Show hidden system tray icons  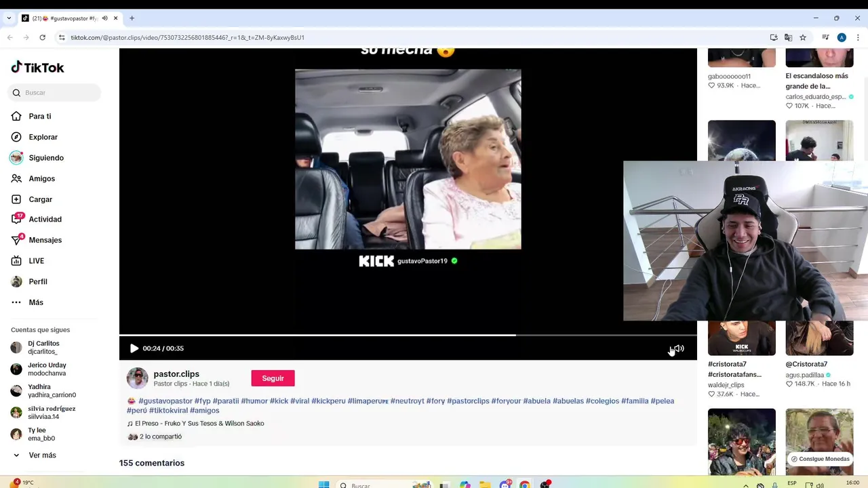coord(746,485)
